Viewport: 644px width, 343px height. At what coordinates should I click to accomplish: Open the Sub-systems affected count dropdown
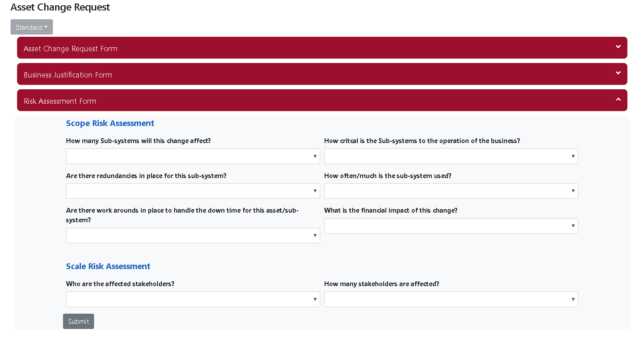point(192,156)
